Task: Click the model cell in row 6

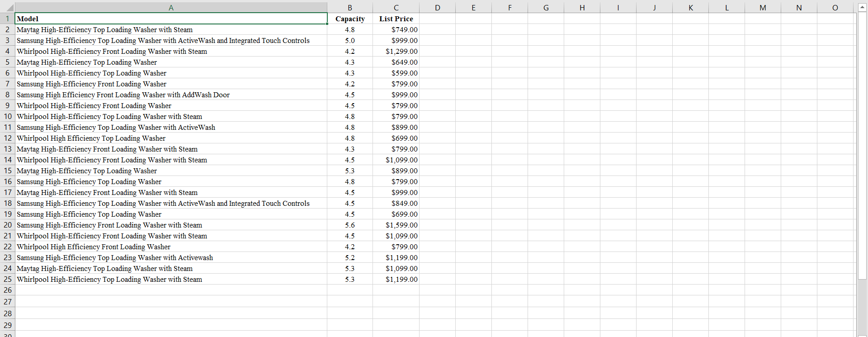Action: tap(171, 73)
